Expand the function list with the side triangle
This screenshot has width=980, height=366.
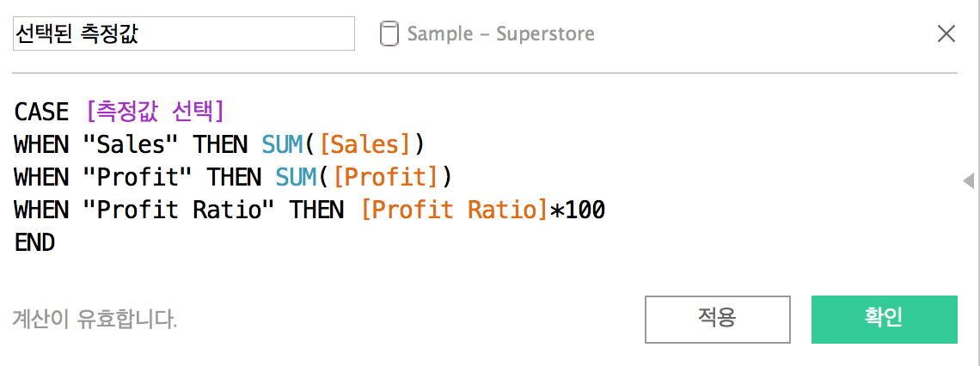pyautogui.click(x=968, y=181)
